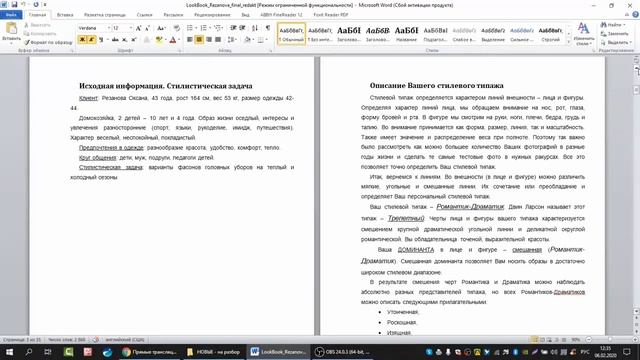
Task: Open font group dialog launcher
Action: [x=179, y=51]
